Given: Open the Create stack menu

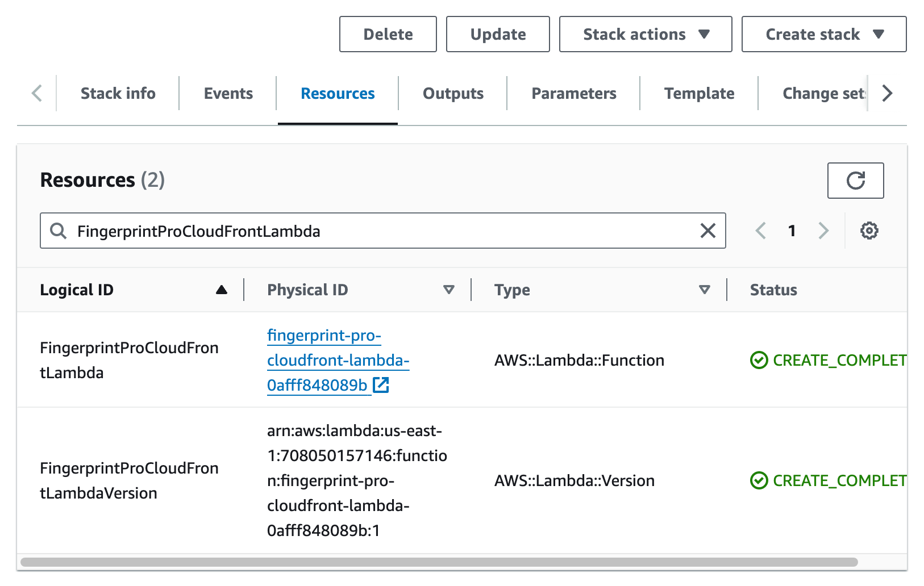Looking at the screenshot, I should [x=823, y=34].
